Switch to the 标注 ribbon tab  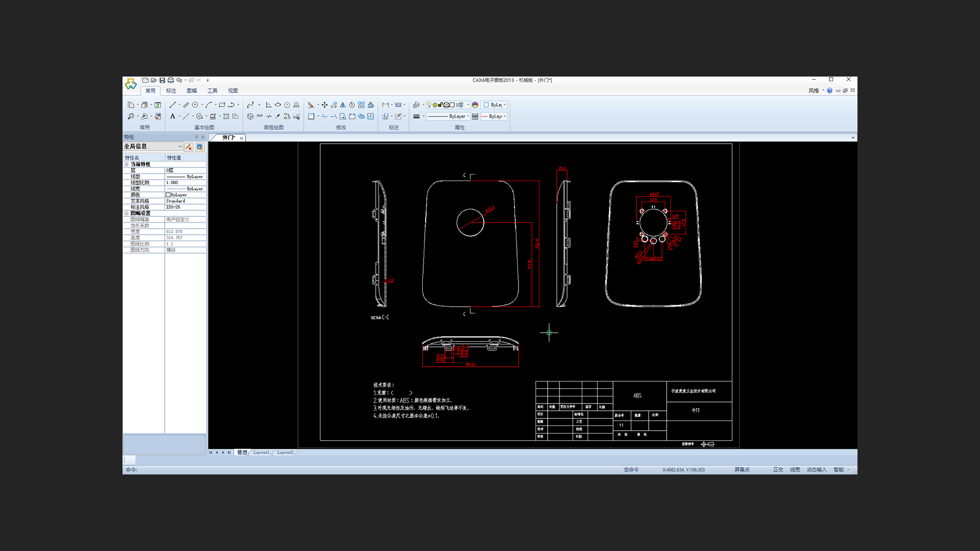point(171,91)
